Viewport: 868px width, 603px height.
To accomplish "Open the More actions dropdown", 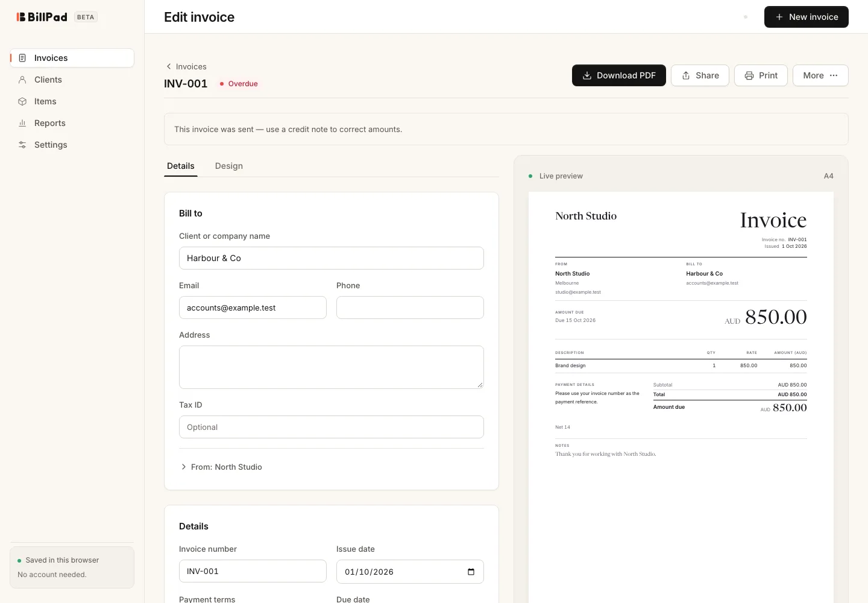I will [820, 75].
